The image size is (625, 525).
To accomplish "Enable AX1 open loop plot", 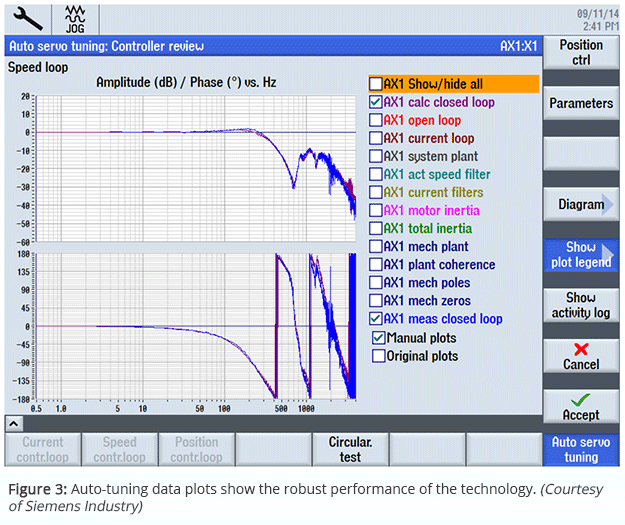I will point(375,120).
